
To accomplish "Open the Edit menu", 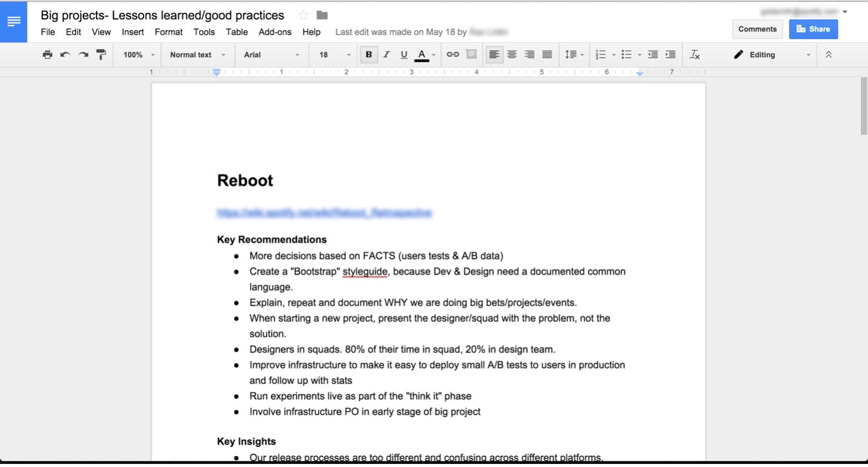I will click(x=73, y=32).
